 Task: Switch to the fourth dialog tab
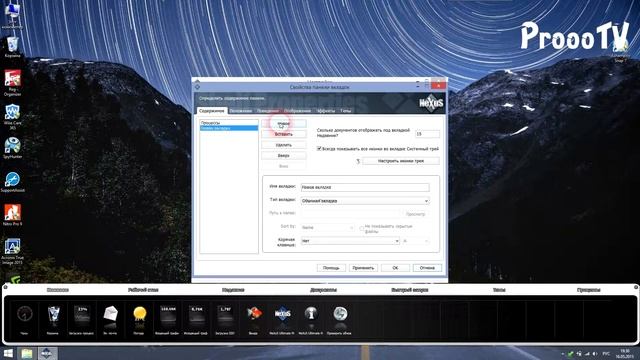pos(298,111)
